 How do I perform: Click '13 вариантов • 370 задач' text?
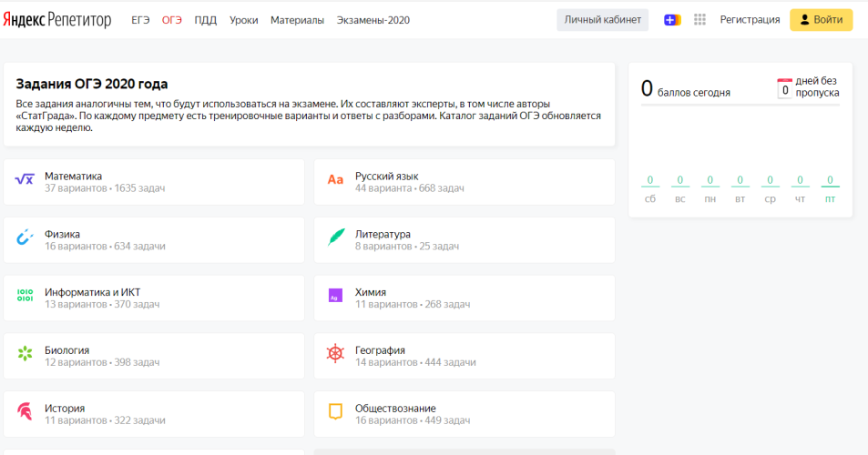(x=102, y=305)
